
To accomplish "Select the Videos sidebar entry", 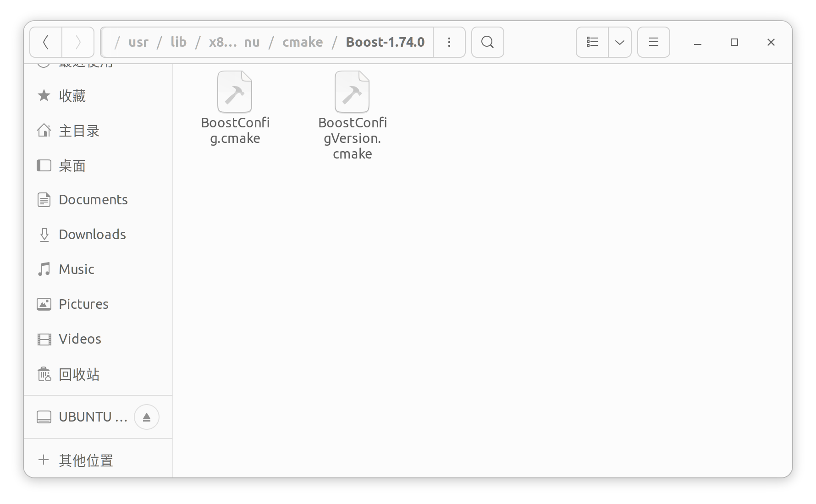I will pyautogui.click(x=79, y=339).
